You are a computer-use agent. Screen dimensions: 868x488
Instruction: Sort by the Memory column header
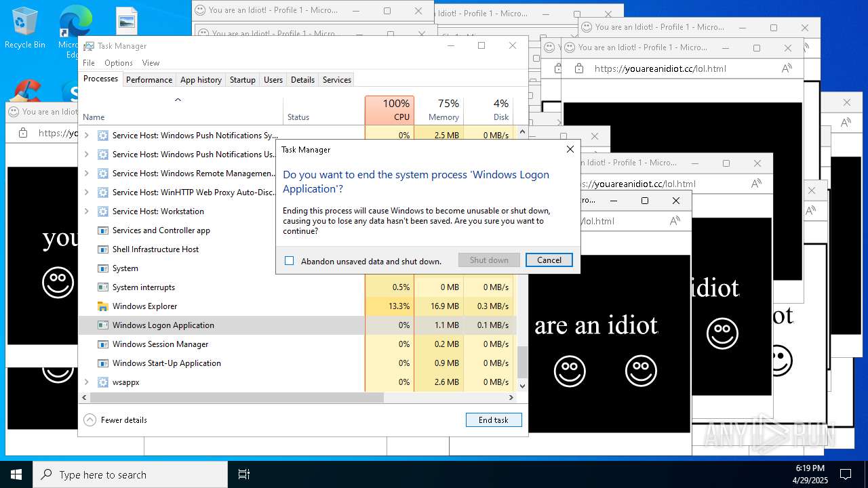pos(439,110)
